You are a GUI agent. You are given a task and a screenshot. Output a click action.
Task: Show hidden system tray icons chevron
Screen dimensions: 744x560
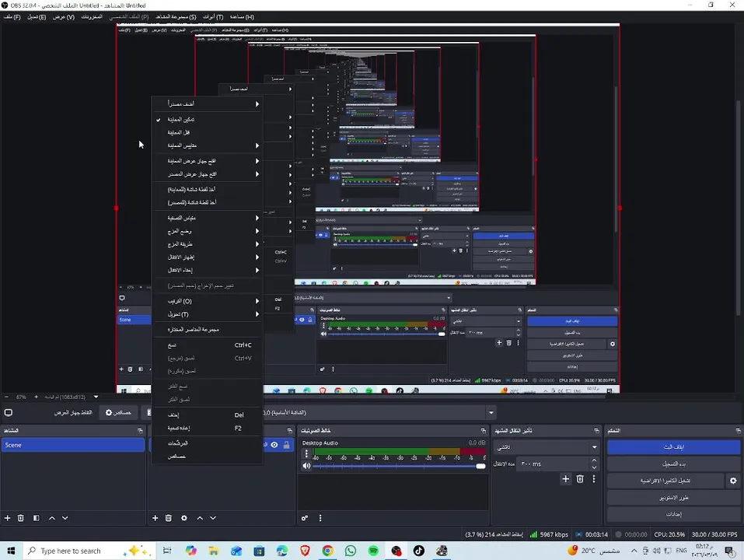(634, 551)
